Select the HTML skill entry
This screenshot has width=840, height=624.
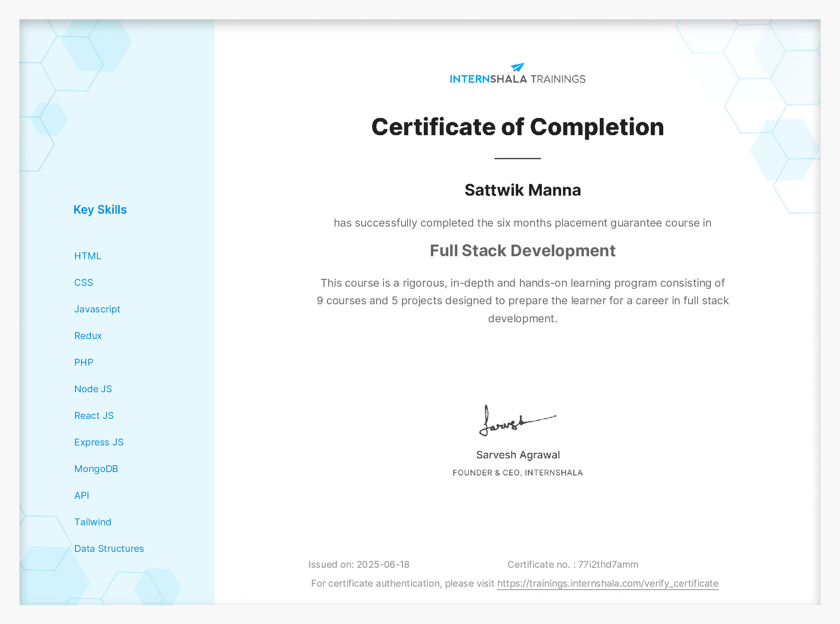(x=88, y=256)
